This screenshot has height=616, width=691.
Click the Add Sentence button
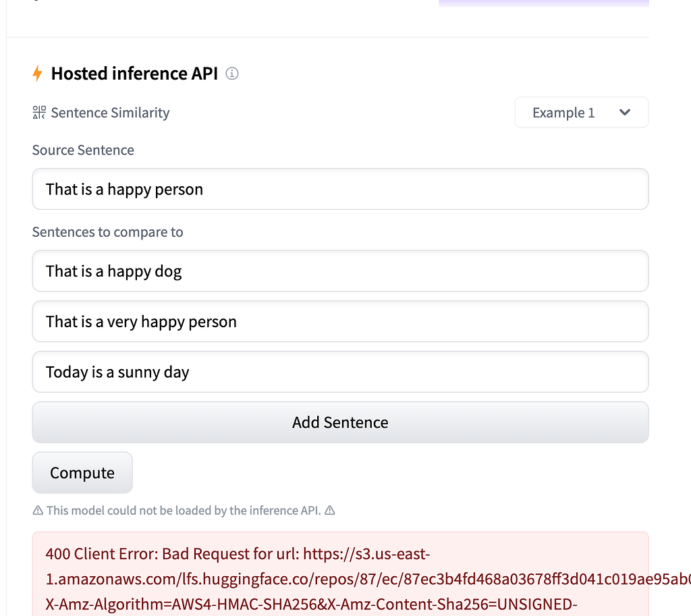340,422
